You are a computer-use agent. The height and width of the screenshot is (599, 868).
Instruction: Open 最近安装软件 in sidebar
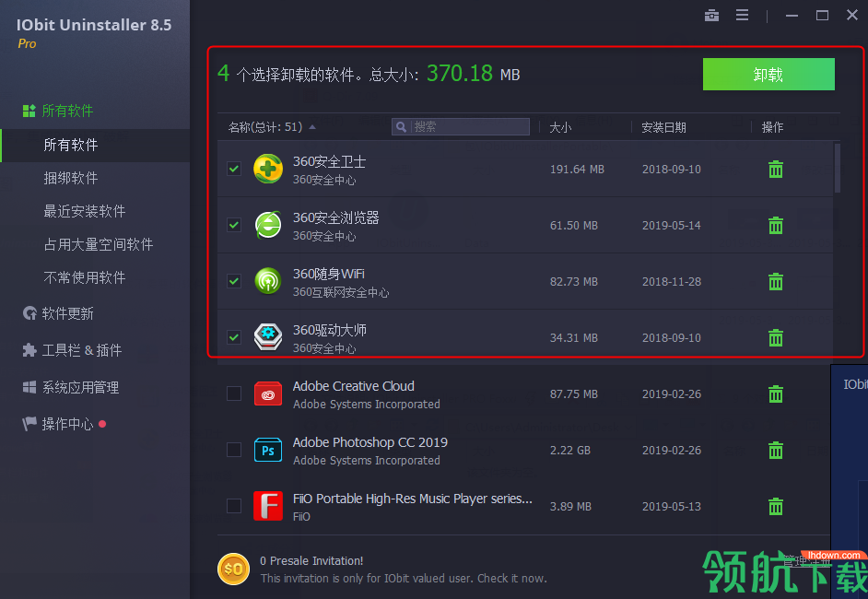[x=84, y=211]
